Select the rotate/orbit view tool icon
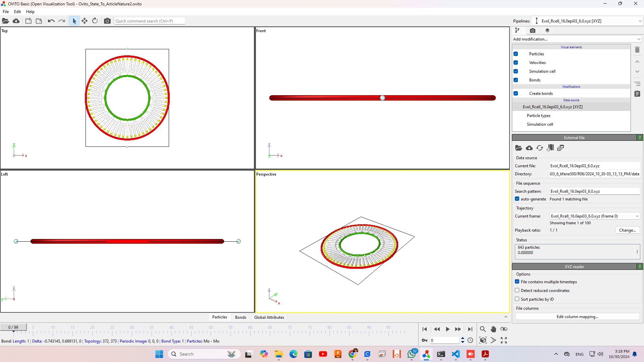Screen dimensions: 644x362 pyautogui.click(x=95, y=21)
